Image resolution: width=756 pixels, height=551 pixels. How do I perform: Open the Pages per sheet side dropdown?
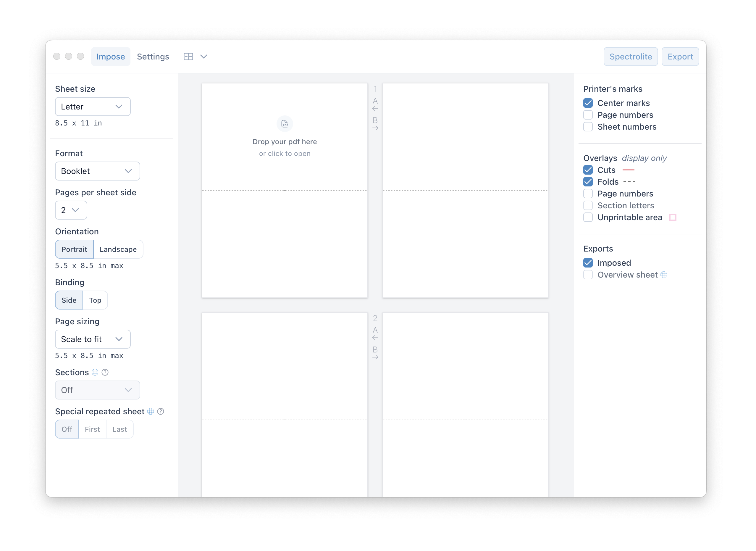click(x=71, y=210)
